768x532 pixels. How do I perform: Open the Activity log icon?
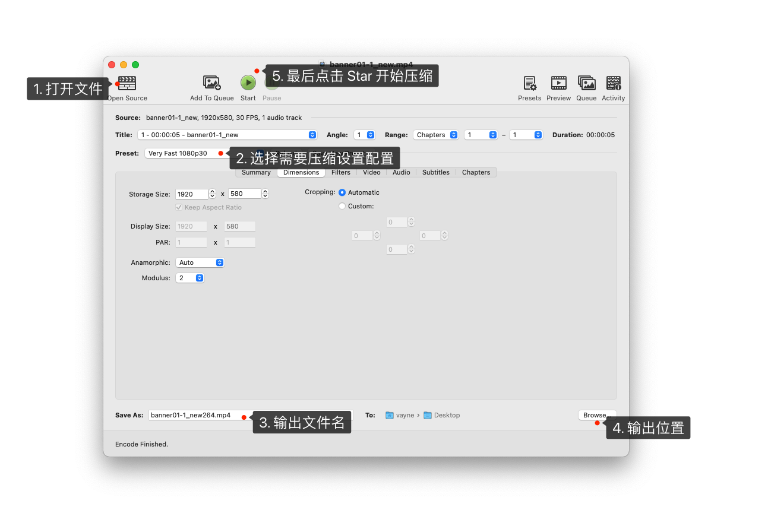coord(614,83)
